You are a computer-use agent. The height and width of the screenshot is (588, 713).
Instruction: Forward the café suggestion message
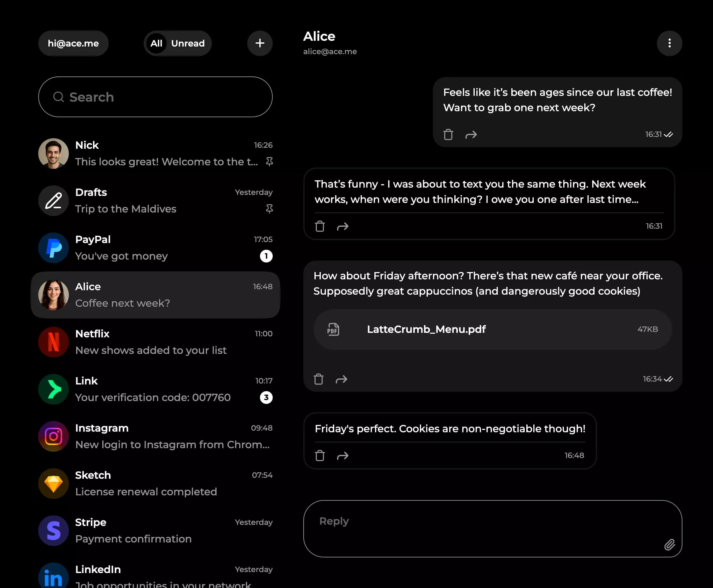coord(342,379)
